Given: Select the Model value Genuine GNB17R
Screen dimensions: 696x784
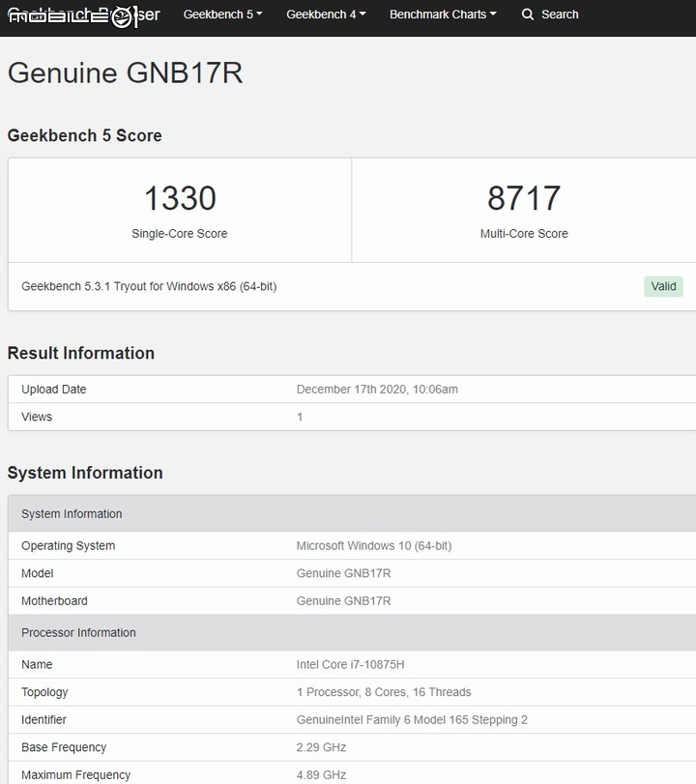Looking at the screenshot, I should pos(343,573).
